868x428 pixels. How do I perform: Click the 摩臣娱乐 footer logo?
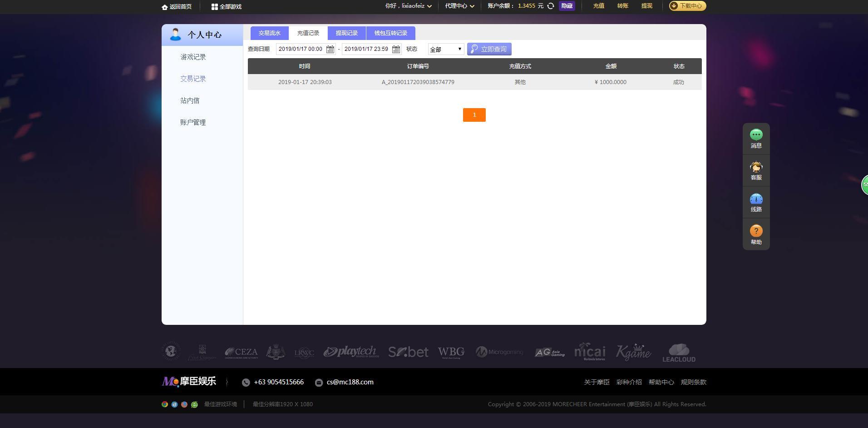click(x=189, y=382)
